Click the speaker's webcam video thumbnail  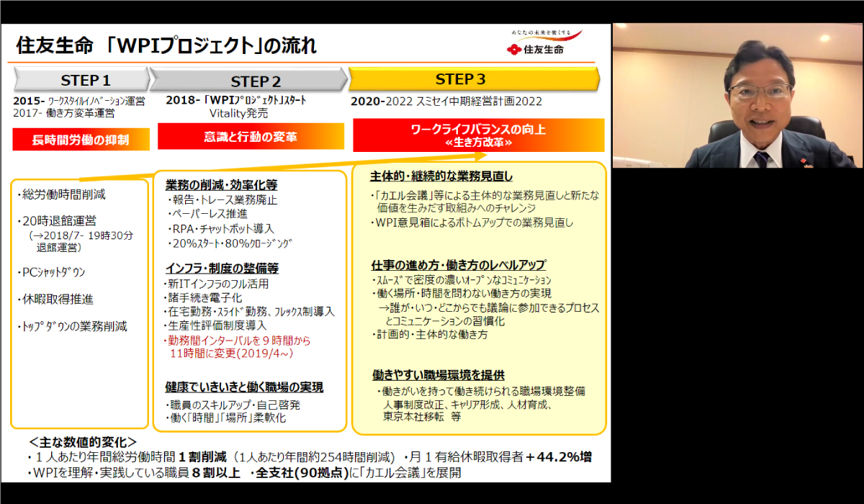738,95
